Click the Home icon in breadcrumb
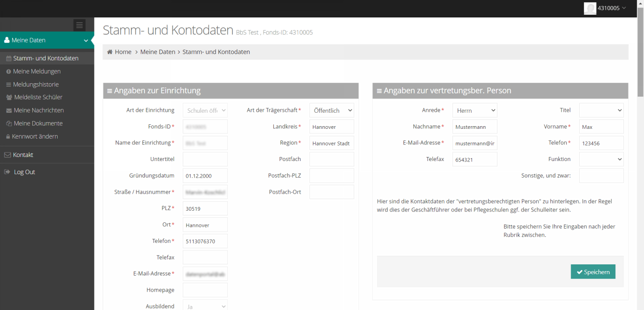 pos(110,52)
